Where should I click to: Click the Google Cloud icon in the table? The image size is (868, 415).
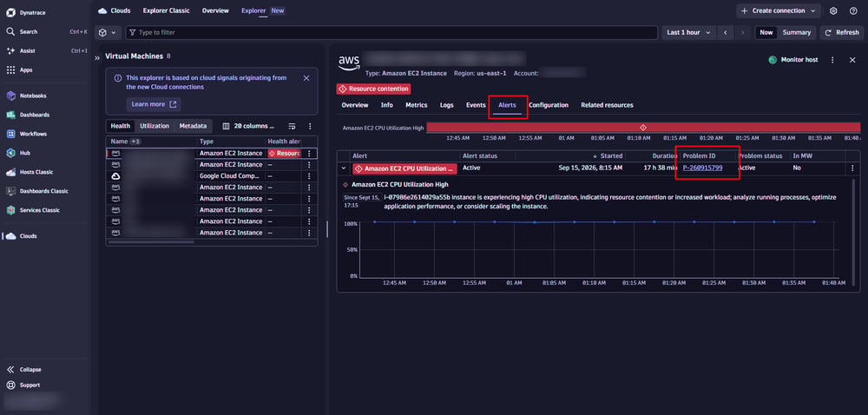tap(115, 176)
